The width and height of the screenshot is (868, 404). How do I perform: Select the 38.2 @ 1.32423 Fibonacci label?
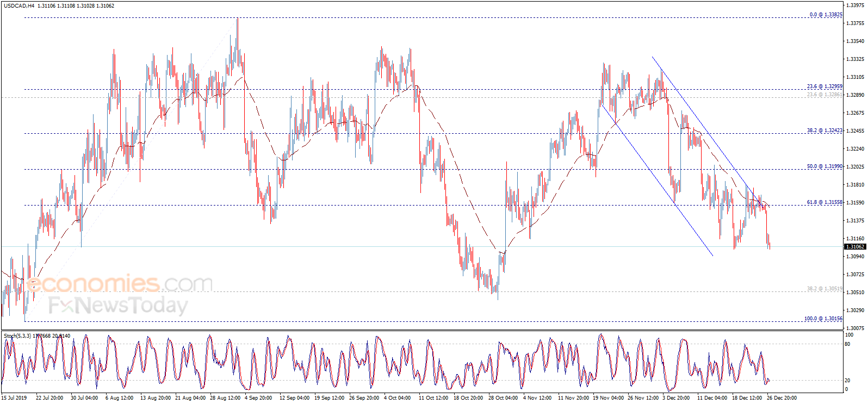824,130
